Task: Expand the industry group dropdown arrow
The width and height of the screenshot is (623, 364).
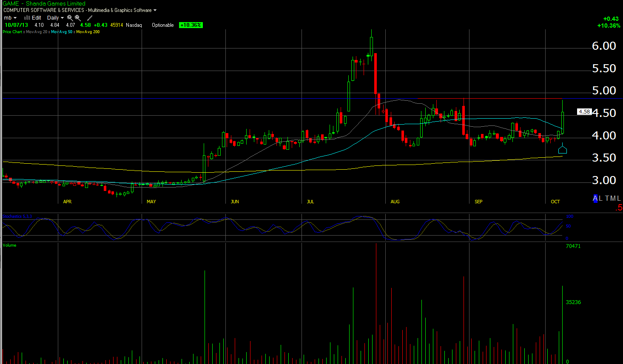Action: (x=155, y=10)
